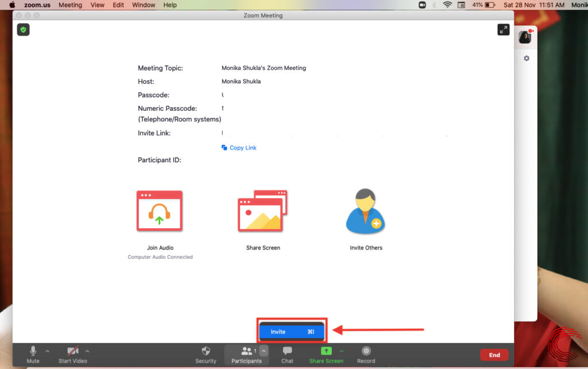
Task: Click the 'Host:' label
Action: (146, 82)
